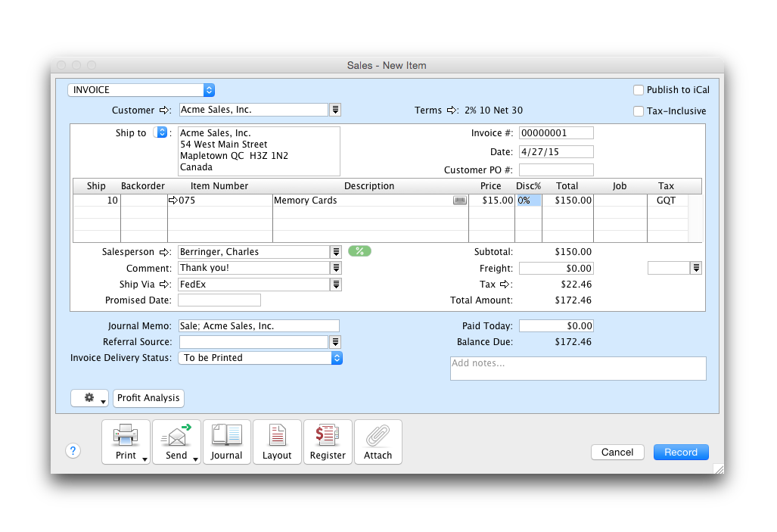Open the gear actions menu

coord(90,398)
